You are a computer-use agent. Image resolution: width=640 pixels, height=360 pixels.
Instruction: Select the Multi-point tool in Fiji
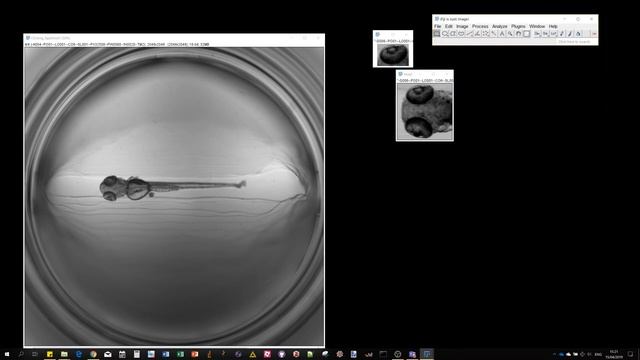tap(485, 34)
